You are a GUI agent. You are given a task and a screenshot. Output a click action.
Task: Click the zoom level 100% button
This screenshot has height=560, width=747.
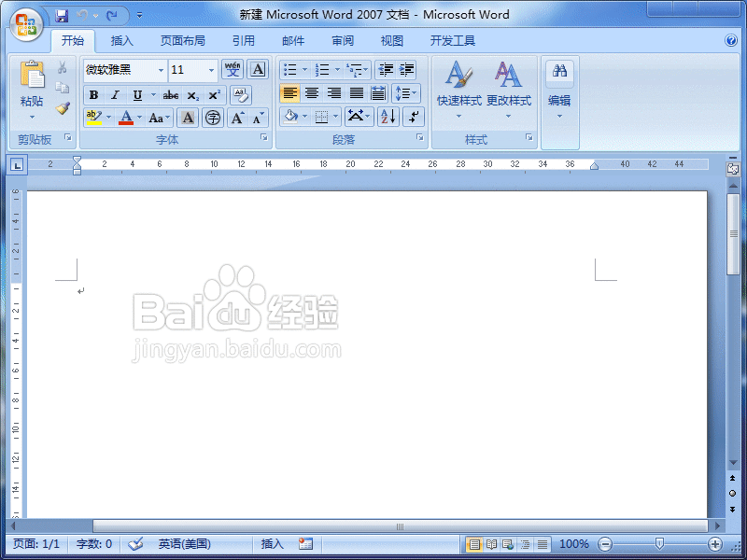click(x=573, y=544)
